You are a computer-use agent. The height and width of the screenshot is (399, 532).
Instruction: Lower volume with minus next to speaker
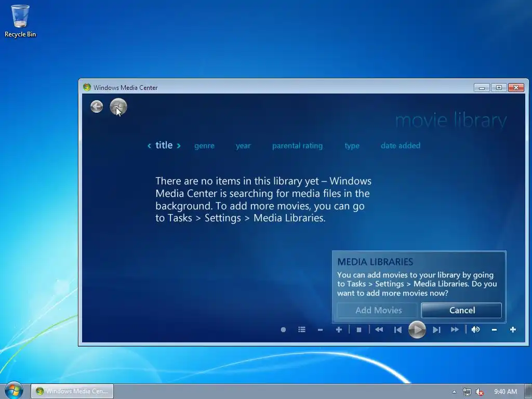(495, 329)
